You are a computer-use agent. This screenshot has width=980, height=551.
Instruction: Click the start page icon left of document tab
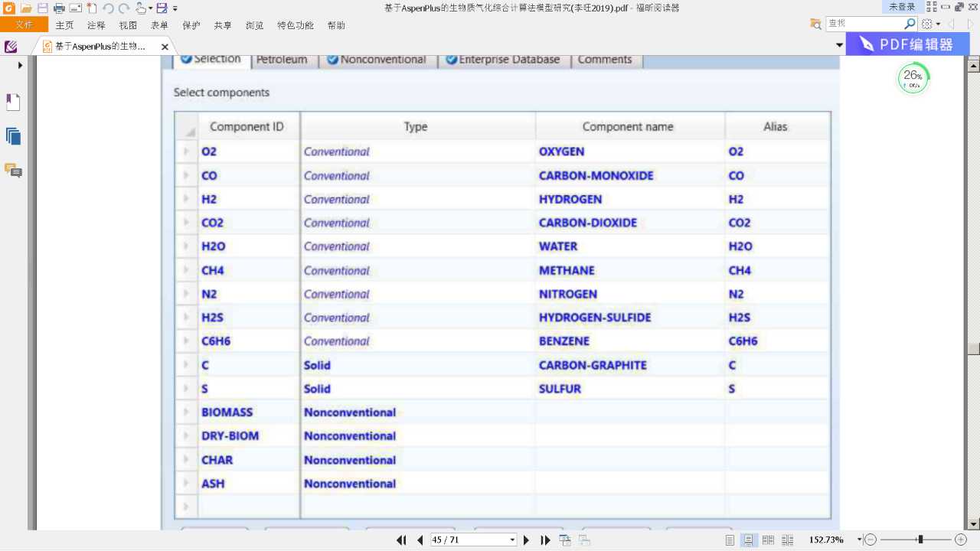[11, 47]
